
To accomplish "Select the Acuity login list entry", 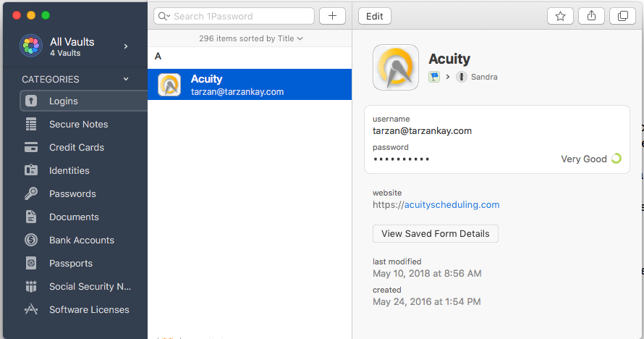I will pyautogui.click(x=250, y=85).
